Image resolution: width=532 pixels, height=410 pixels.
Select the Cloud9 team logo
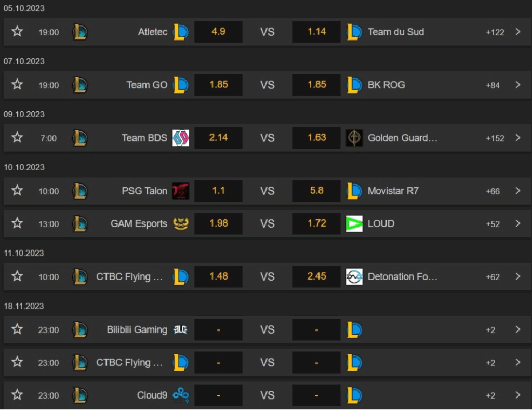[181, 395]
